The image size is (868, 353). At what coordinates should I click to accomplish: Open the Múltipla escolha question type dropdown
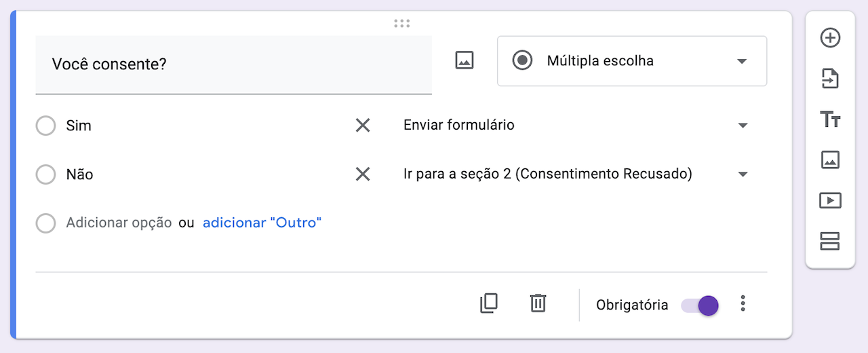pos(631,61)
